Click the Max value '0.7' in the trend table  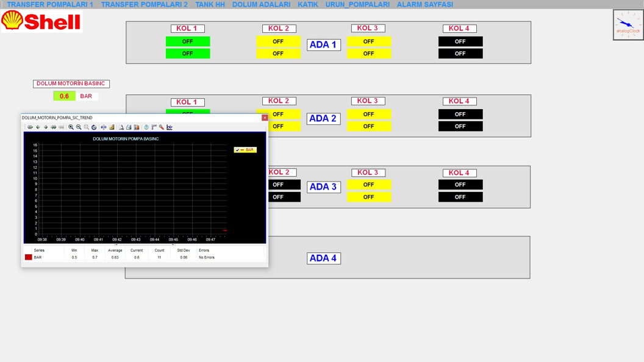tap(95, 257)
